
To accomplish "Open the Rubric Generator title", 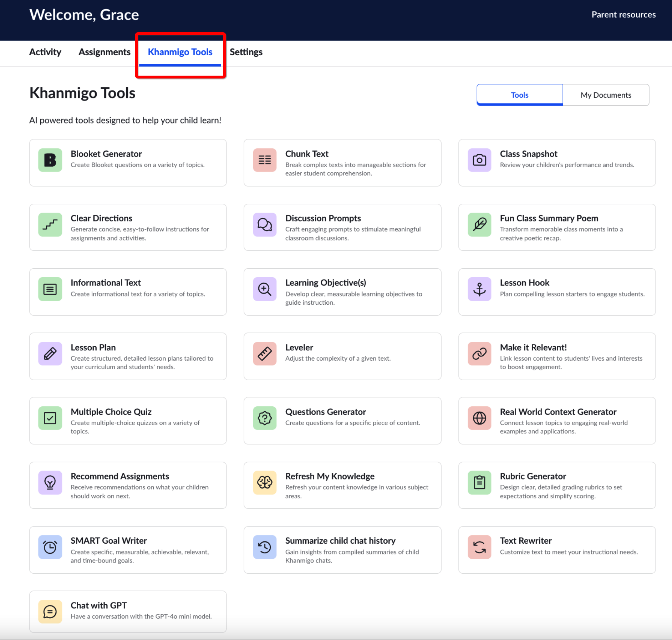I will click(x=533, y=476).
